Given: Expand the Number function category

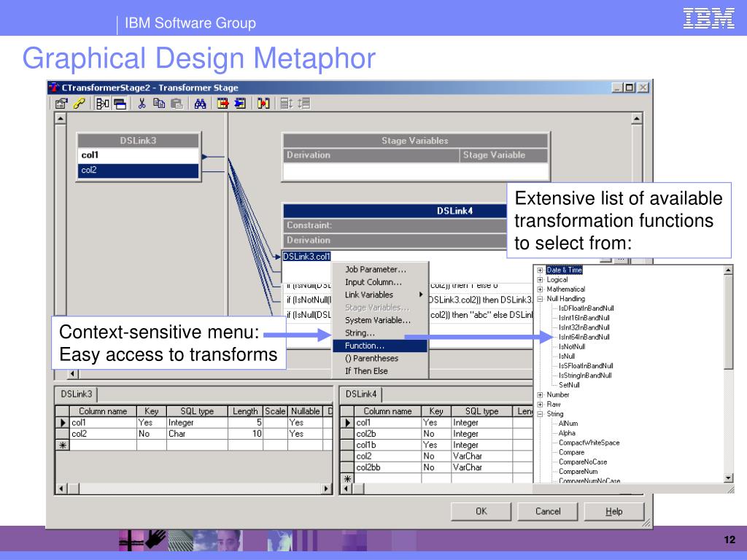Looking at the screenshot, I should 540,394.
